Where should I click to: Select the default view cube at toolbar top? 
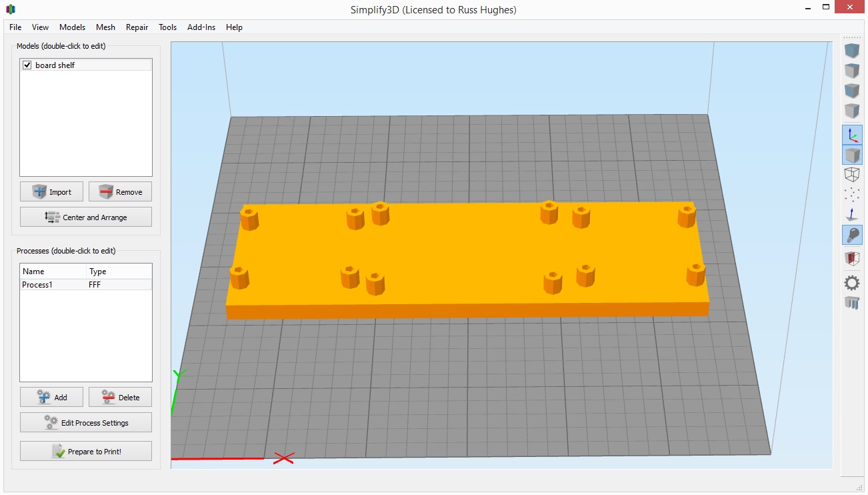[x=852, y=50]
